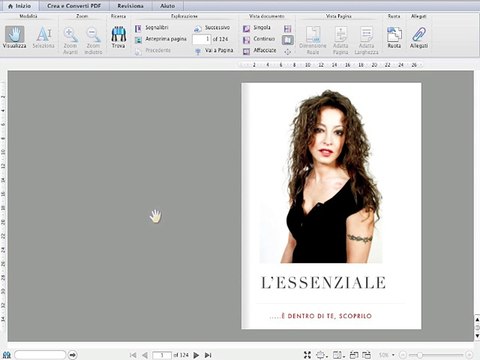Click the zoom out minus button
Image resolution: width=480 pixels, height=360 pixels.
pyautogui.click(x=403, y=355)
